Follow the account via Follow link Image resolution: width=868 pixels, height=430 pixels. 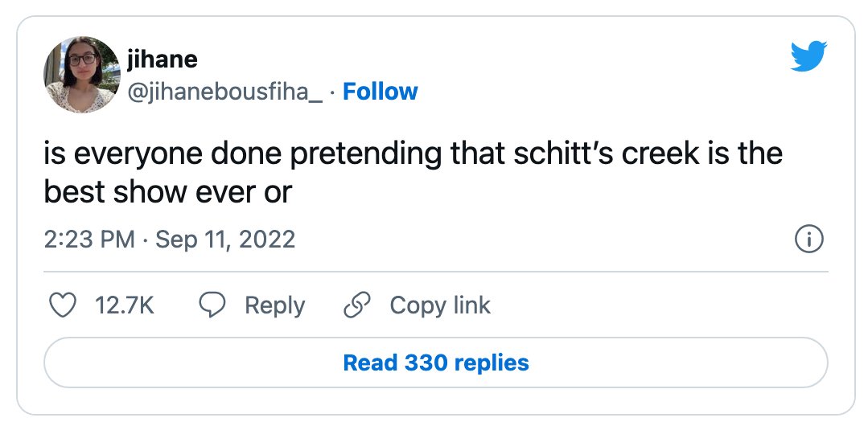(381, 92)
